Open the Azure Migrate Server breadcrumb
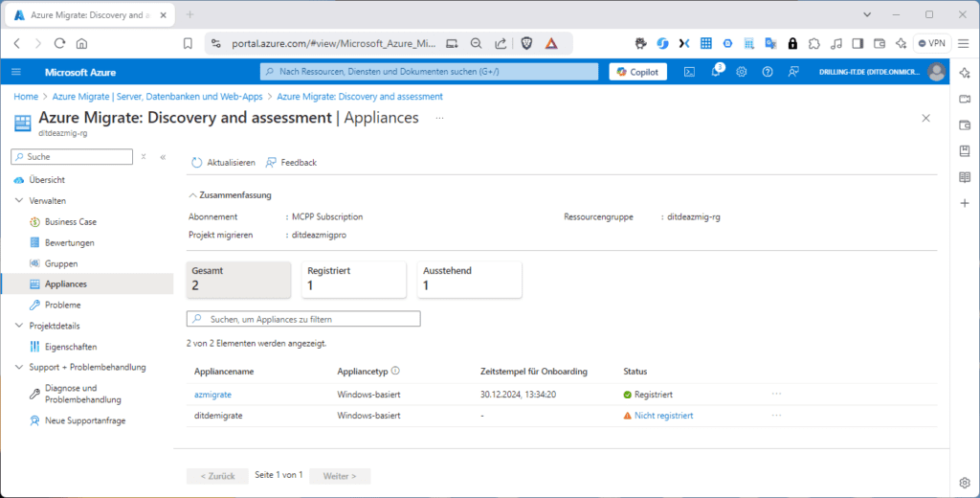Image resolution: width=980 pixels, height=498 pixels. point(160,97)
